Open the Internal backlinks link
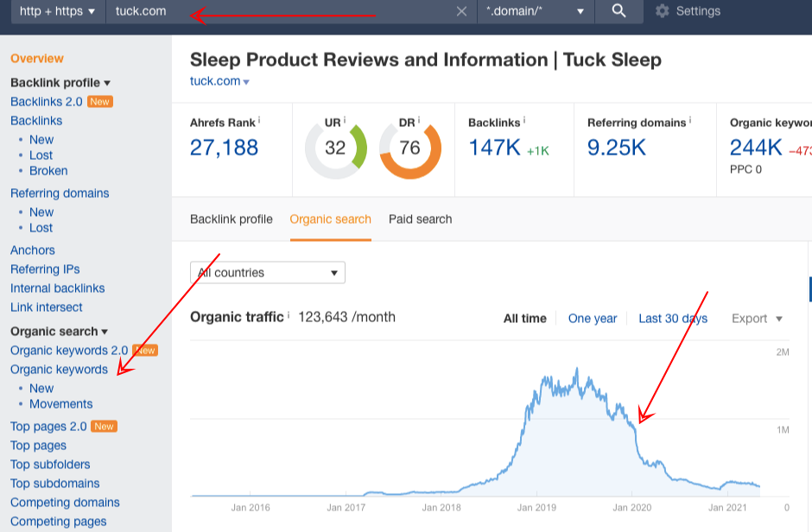This screenshot has height=532, width=812. [58, 288]
